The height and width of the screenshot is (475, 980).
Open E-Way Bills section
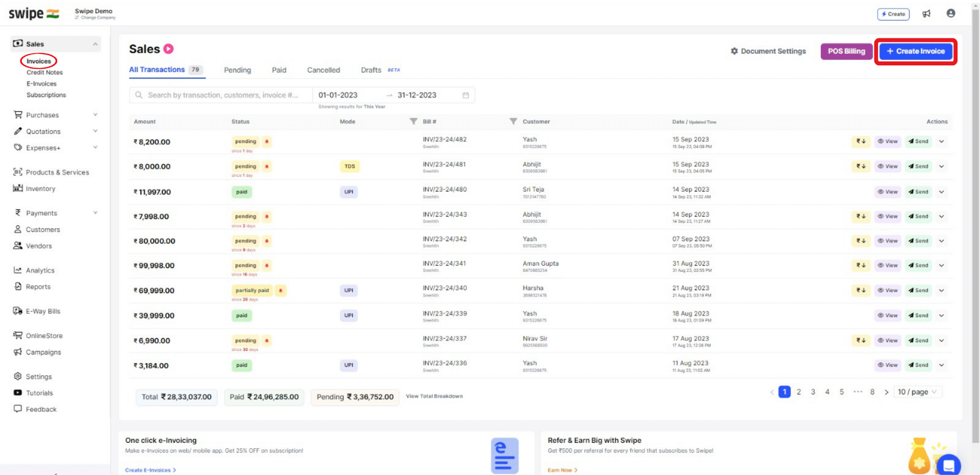(42, 311)
